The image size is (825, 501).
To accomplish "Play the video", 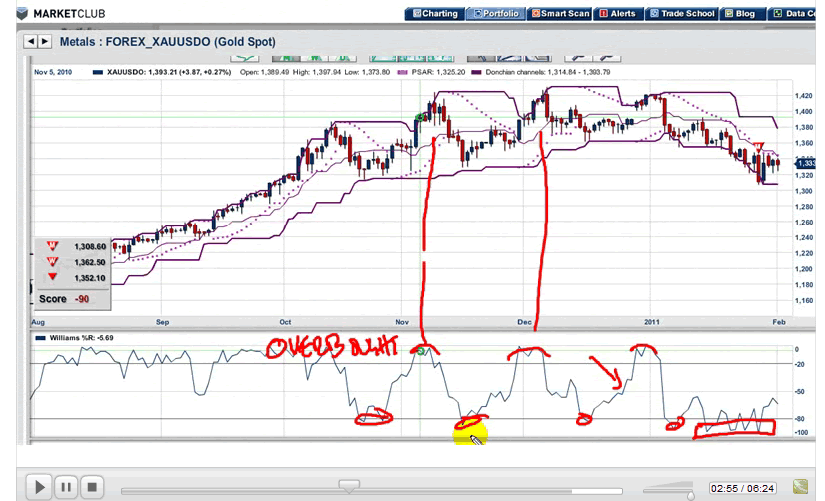I will (39, 487).
